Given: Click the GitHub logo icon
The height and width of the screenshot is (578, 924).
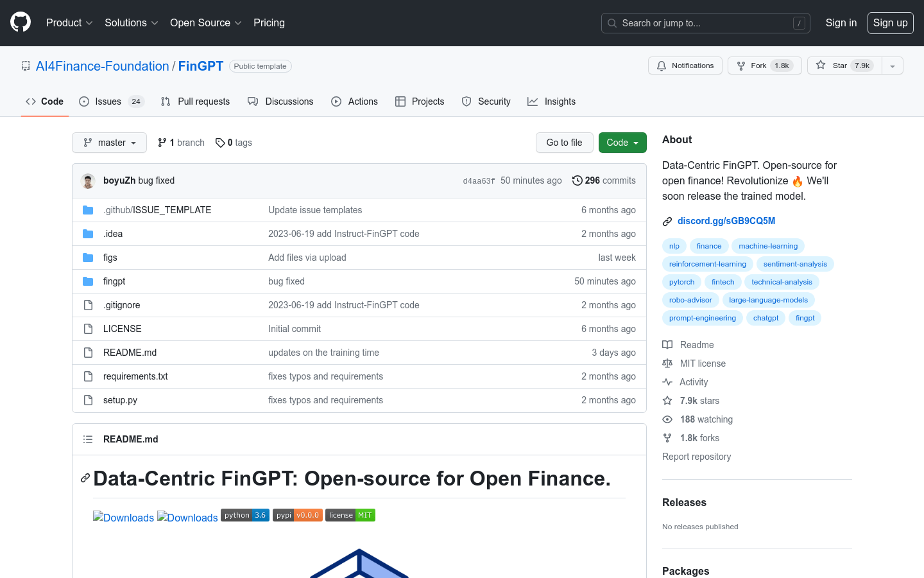Looking at the screenshot, I should [21, 22].
